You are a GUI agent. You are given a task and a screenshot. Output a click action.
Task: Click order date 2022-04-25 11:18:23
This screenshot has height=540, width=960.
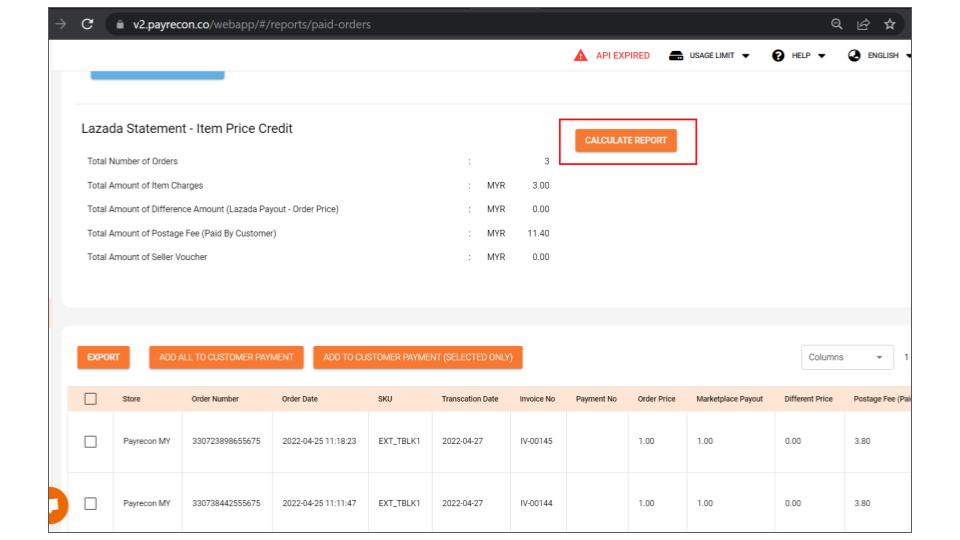319,441
